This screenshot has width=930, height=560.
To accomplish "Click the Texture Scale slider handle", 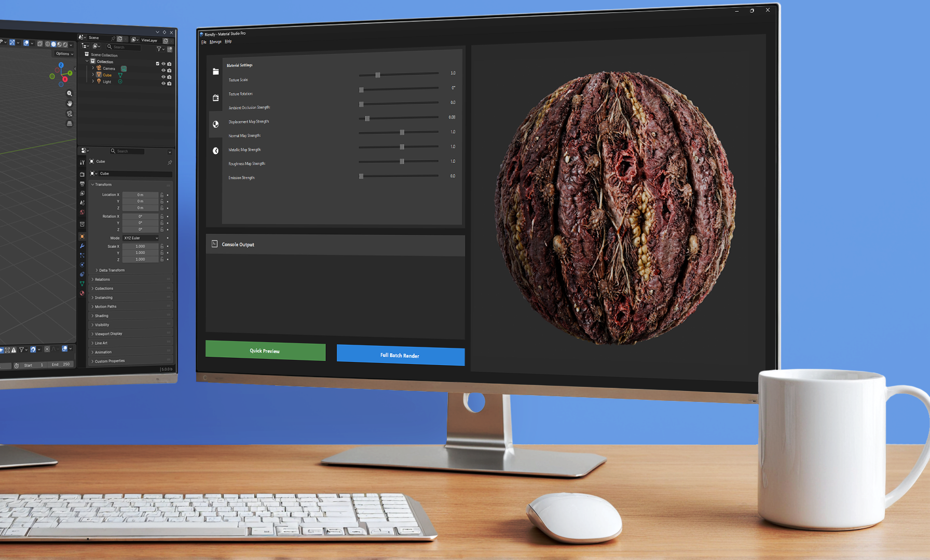I will tap(378, 75).
